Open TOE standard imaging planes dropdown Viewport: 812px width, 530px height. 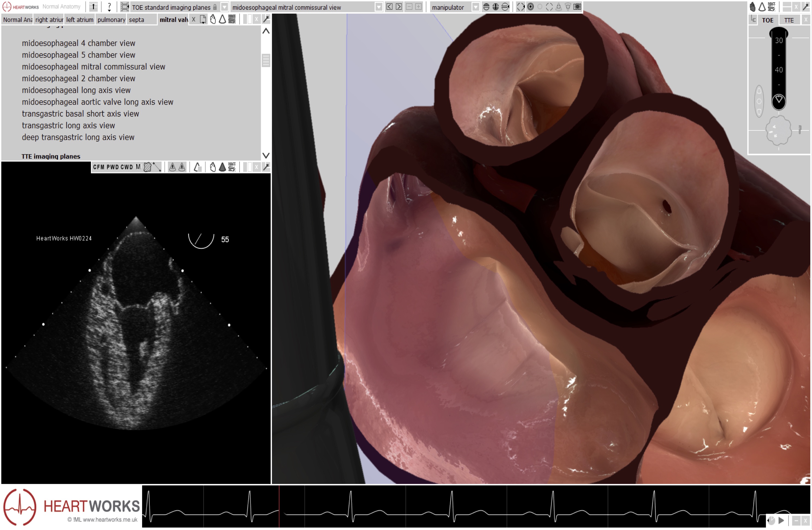[224, 7]
